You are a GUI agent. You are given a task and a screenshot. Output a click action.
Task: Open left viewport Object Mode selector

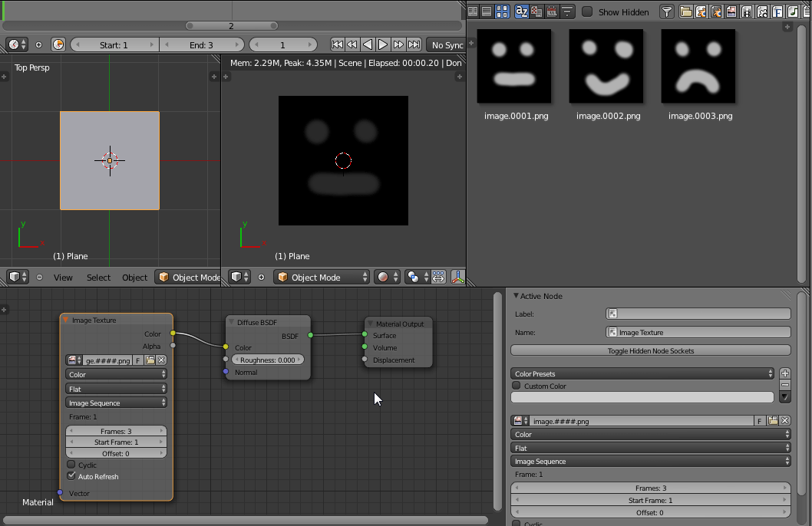[x=188, y=278]
